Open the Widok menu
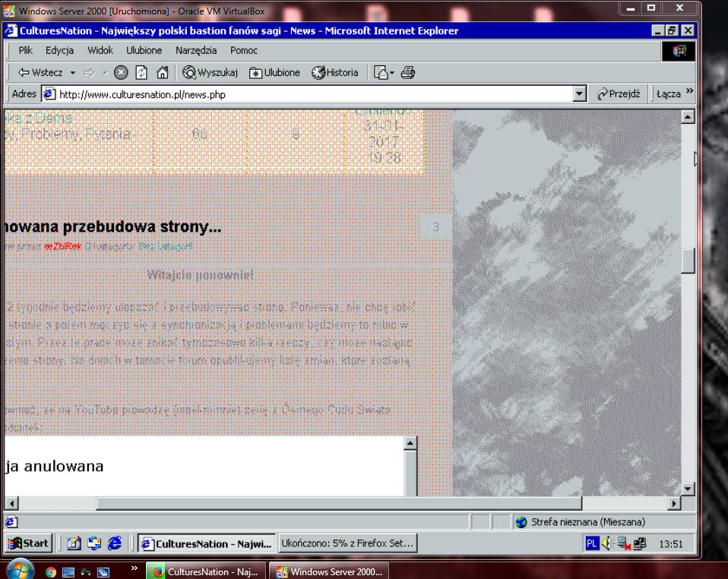 [x=100, y=50]
